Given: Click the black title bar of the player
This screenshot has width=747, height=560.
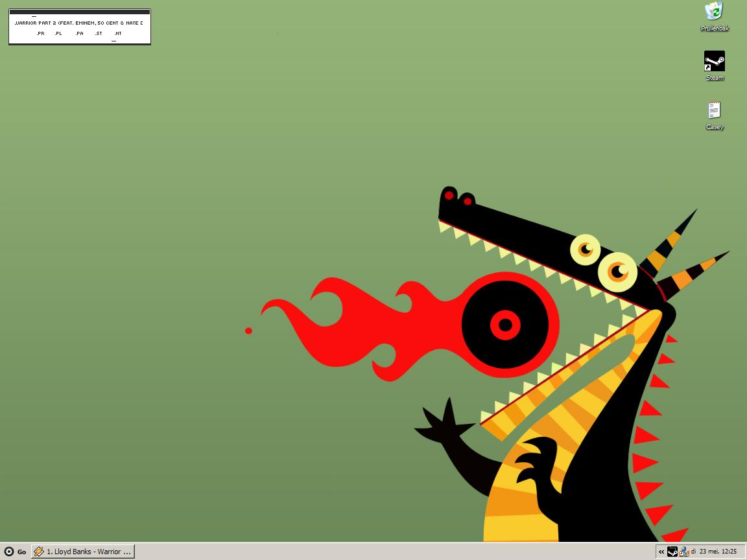Looking at the screenshot, I should 80,12.
